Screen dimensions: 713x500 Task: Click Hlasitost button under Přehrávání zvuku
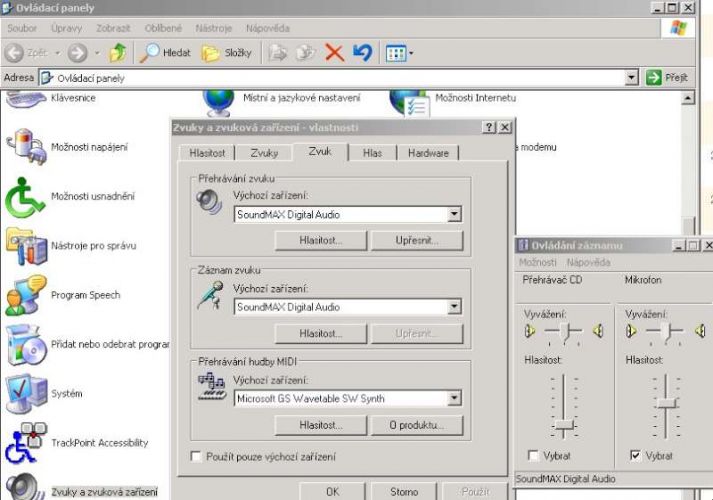[x=321, y=240]
